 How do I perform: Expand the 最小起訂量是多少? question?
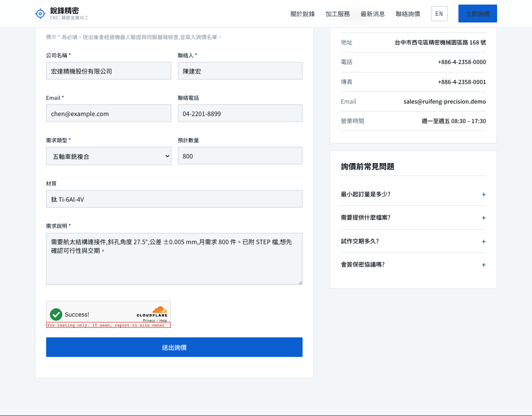click(x=413, y=194)
